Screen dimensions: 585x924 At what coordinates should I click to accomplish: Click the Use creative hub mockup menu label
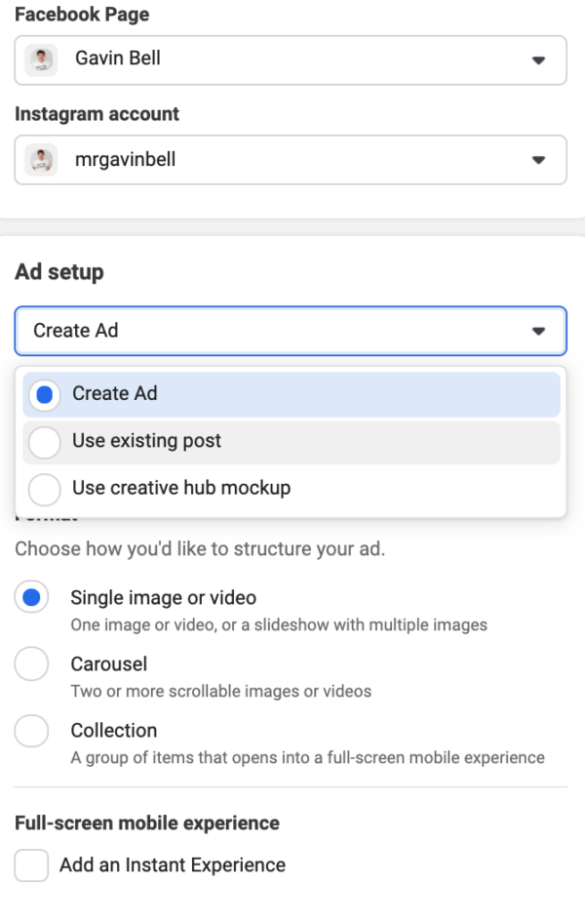click(181, 488)
